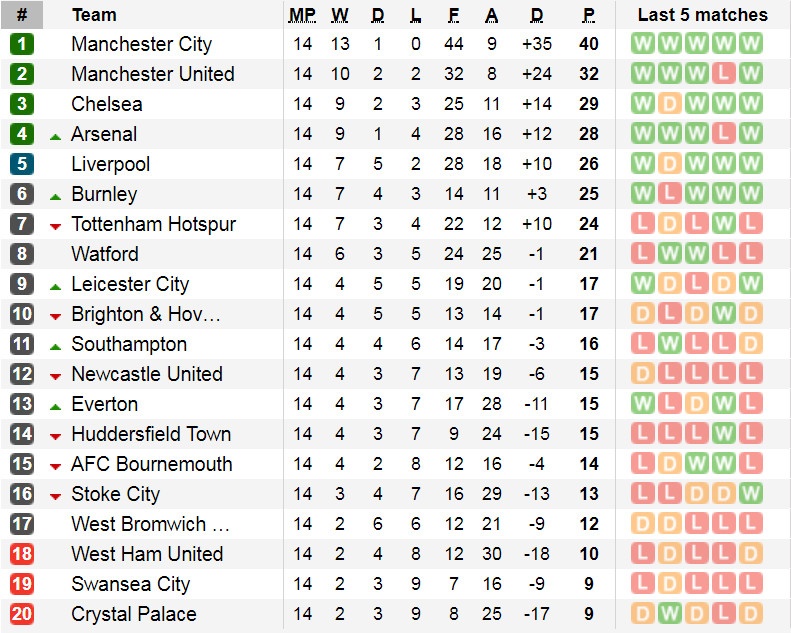Click Watford's gray position 8 badge
Screen dimensions: 791x633
click(22, 254)
